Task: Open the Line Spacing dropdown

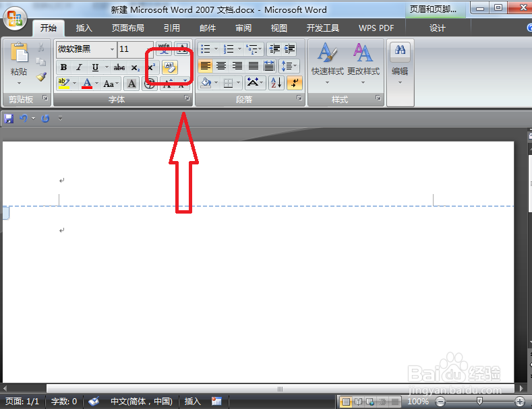Action: pos(289,66)
